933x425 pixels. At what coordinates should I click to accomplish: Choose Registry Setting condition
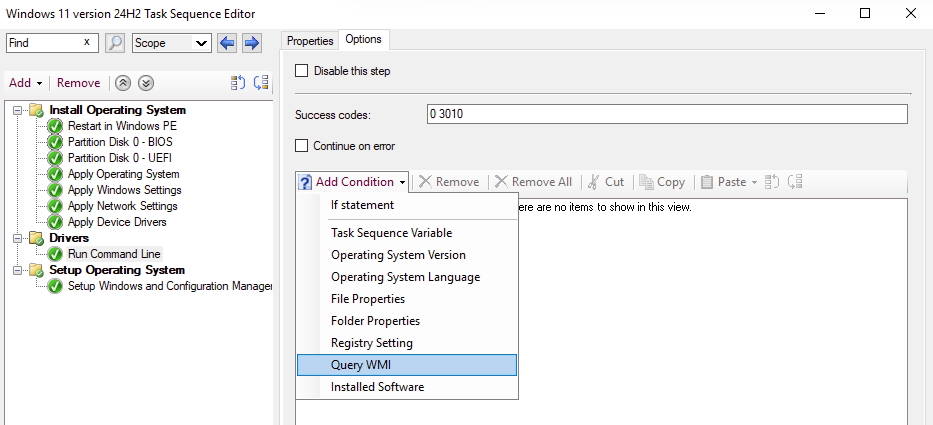[x=407, y=343]
